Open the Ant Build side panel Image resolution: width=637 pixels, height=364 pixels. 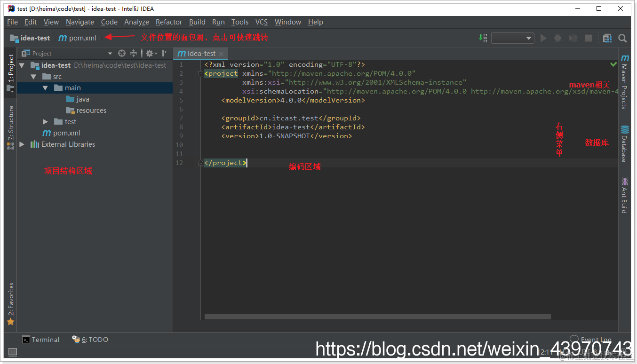(624, 195)
